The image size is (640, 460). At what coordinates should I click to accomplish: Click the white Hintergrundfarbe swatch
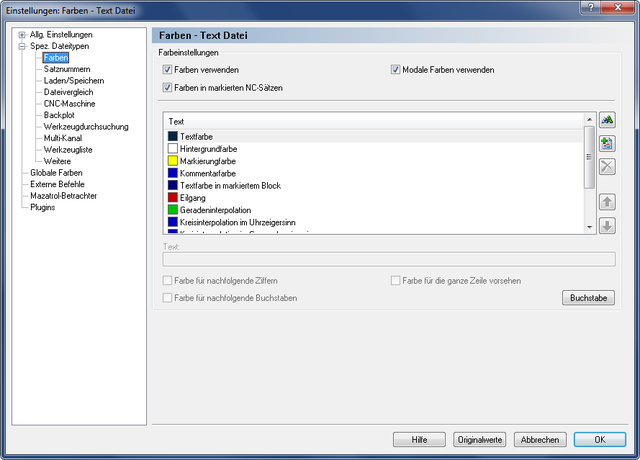pyautogui.click(x=173, y=149)
